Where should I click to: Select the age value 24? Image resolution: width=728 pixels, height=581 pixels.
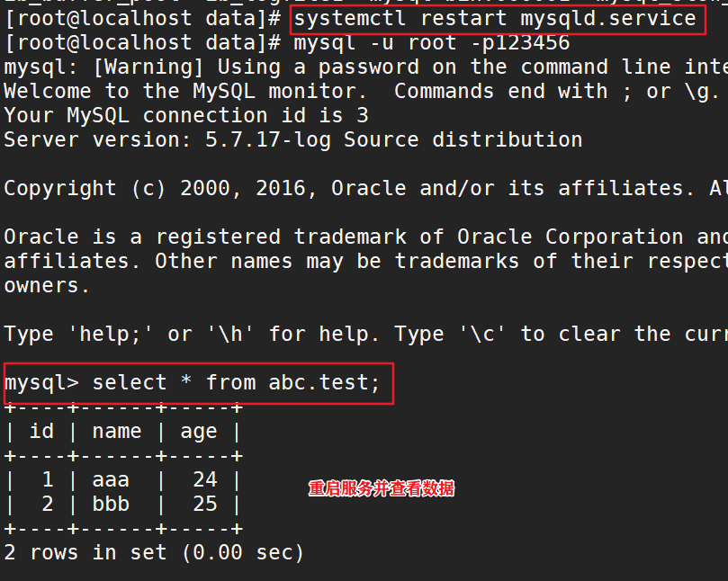tap(205, 480)
